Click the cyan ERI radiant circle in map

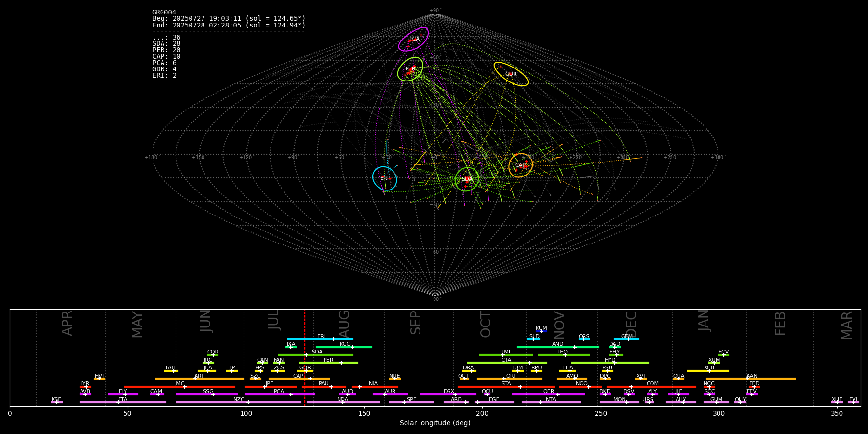tap(385, 178)
